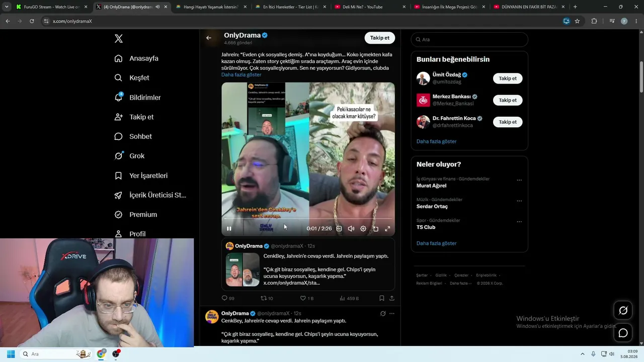Open Keşfet explore page
The width and height of the screenshot is (644, 362).
[x=132, y=78]
